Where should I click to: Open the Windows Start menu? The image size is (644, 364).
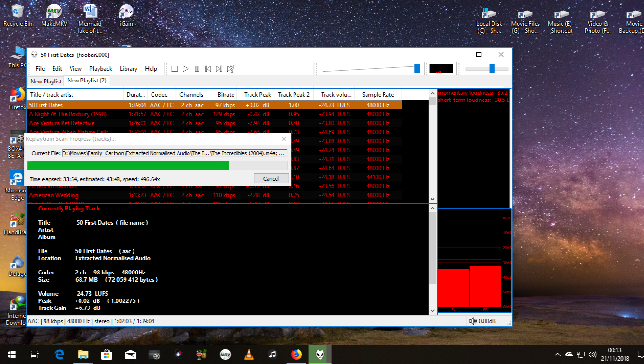pos(11,355)
